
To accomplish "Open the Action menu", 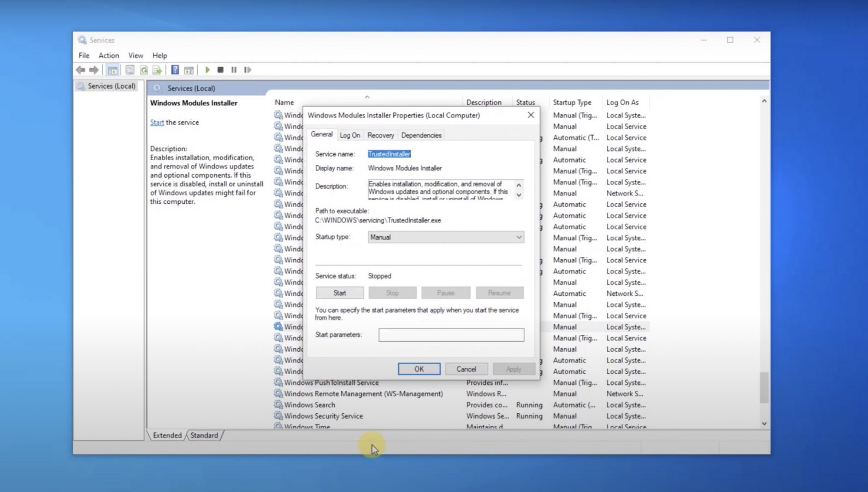I will coord(109,55).
